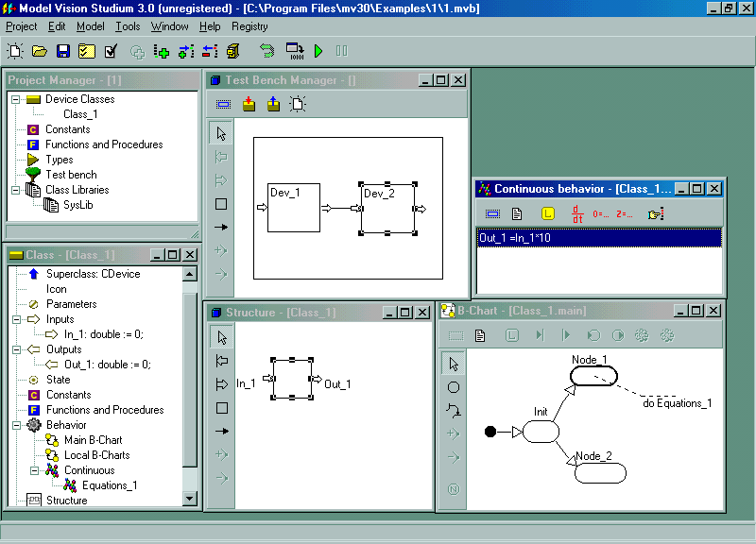Save project with the floppy disk icon

(62, 51)
